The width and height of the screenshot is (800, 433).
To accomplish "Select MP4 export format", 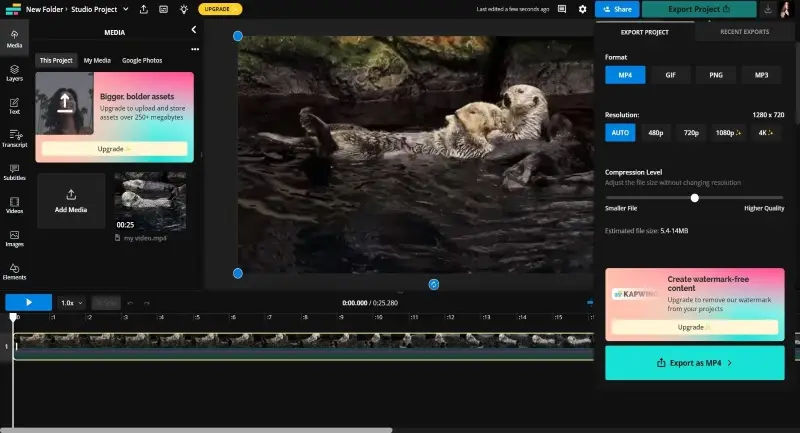I will (x=625, y=75).
